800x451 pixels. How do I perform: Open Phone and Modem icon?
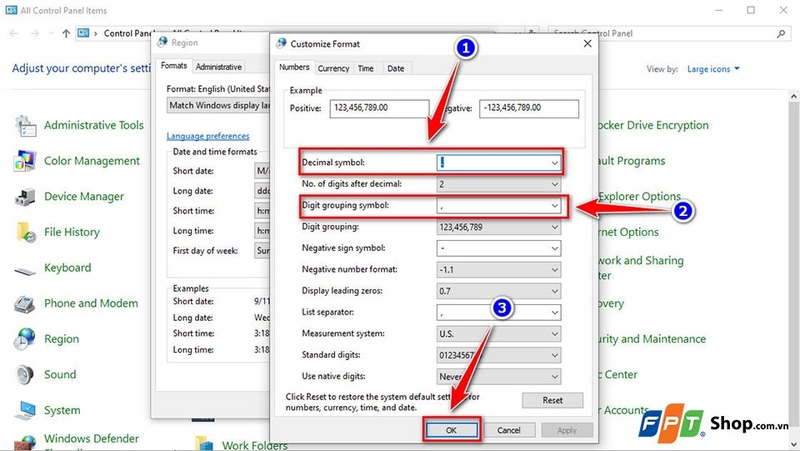point(24,304)
